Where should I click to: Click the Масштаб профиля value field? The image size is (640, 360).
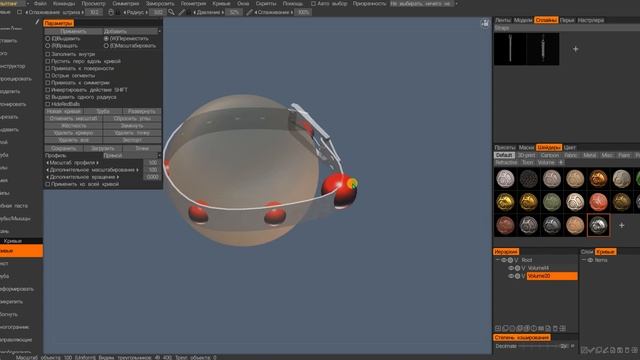pos(153,162)
